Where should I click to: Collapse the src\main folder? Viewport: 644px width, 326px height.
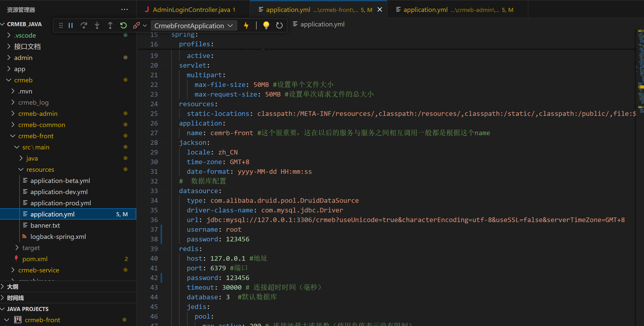pyautogui.click(x=17, y=147)
